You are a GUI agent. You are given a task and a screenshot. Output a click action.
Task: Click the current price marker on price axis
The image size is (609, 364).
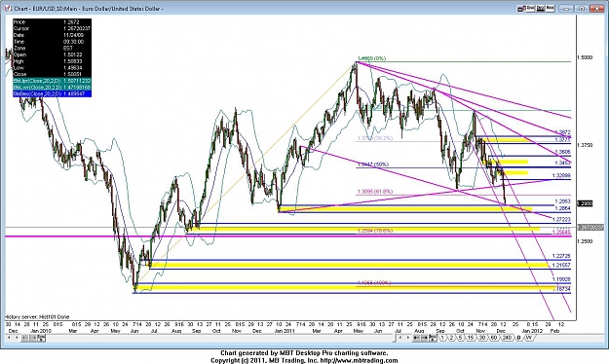pyautogui.click(x=586, y=203)
